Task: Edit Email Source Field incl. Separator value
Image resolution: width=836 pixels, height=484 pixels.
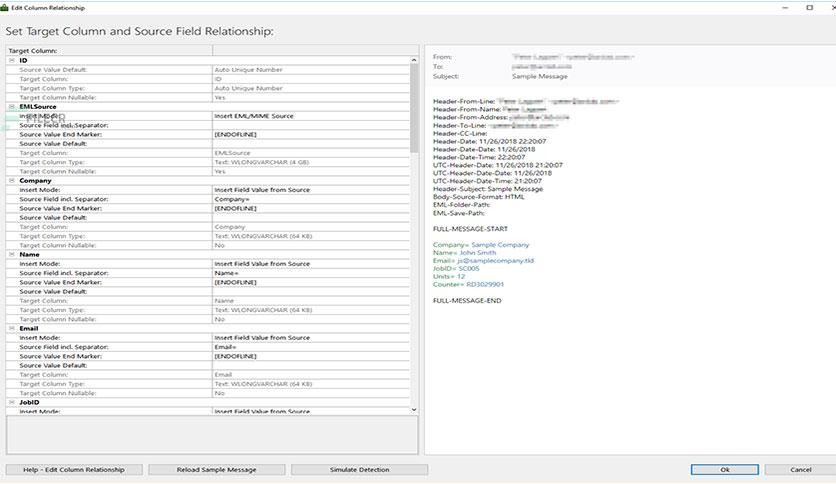Action: [x=311, y=346]
